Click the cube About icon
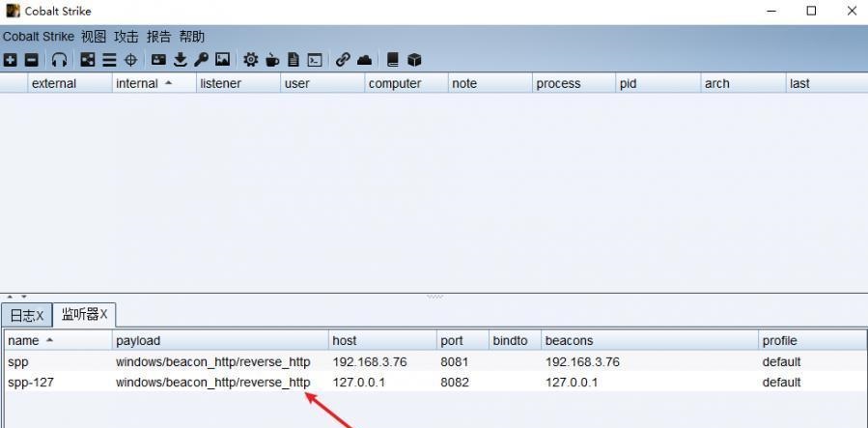The image size is (868, 428). pyautogui.click(x=414, y=60)
